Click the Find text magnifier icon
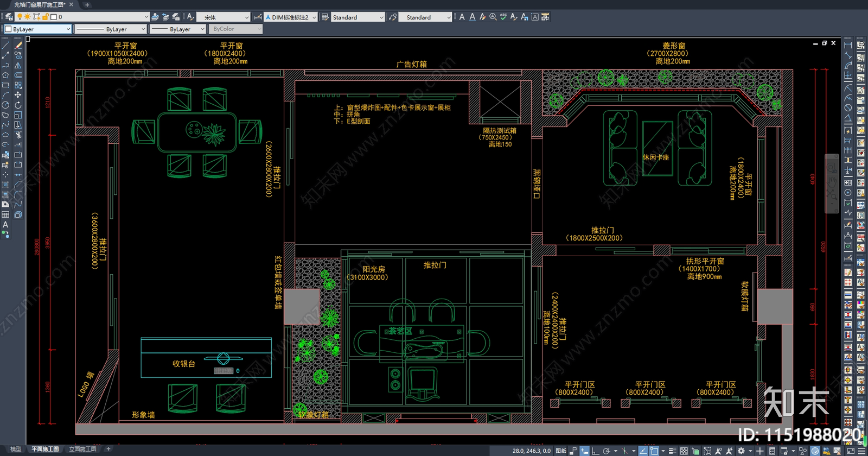Screen dimensions: 868x456 (493, 17)
